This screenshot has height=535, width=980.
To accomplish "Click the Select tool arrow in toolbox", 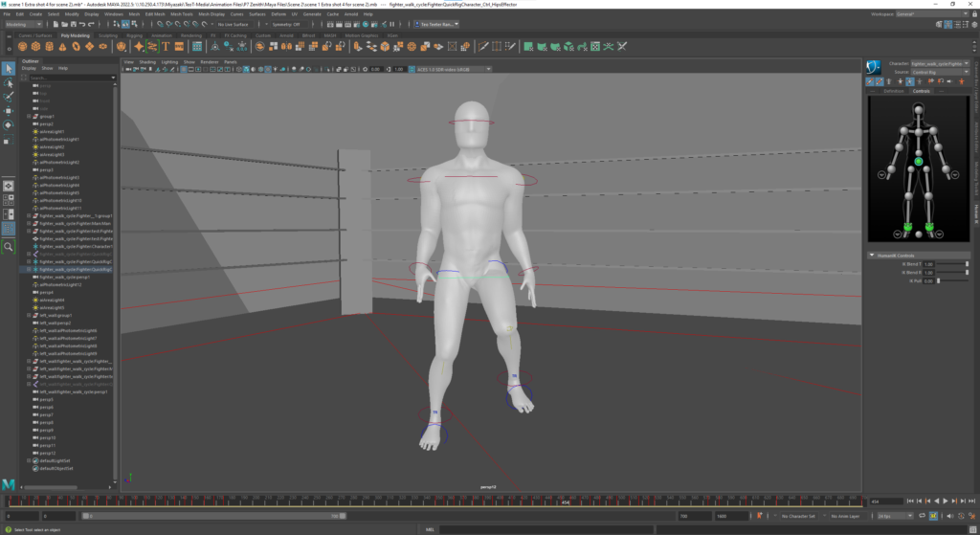I will tap(9, 69).
